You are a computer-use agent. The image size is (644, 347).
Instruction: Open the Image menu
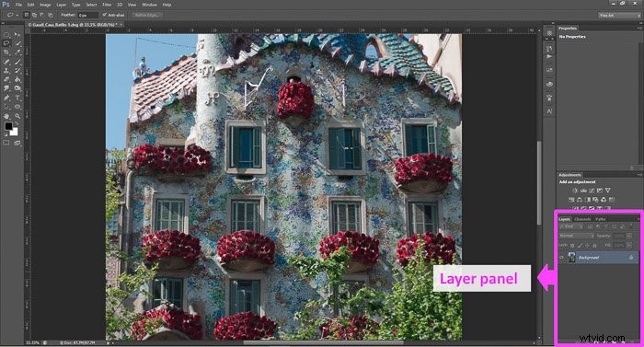[x=45, y=5]
